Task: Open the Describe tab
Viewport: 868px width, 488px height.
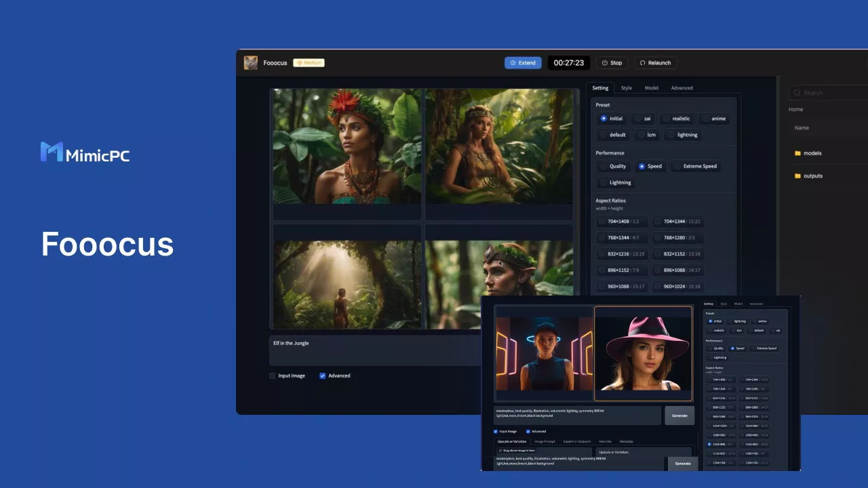Action: coord(605,441)
